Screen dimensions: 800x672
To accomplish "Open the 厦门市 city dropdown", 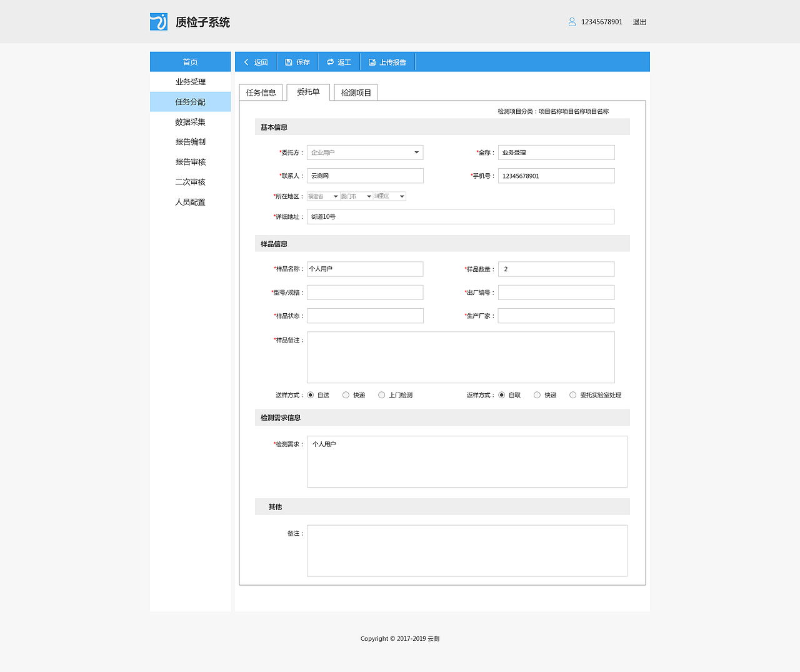I will 356,196.
